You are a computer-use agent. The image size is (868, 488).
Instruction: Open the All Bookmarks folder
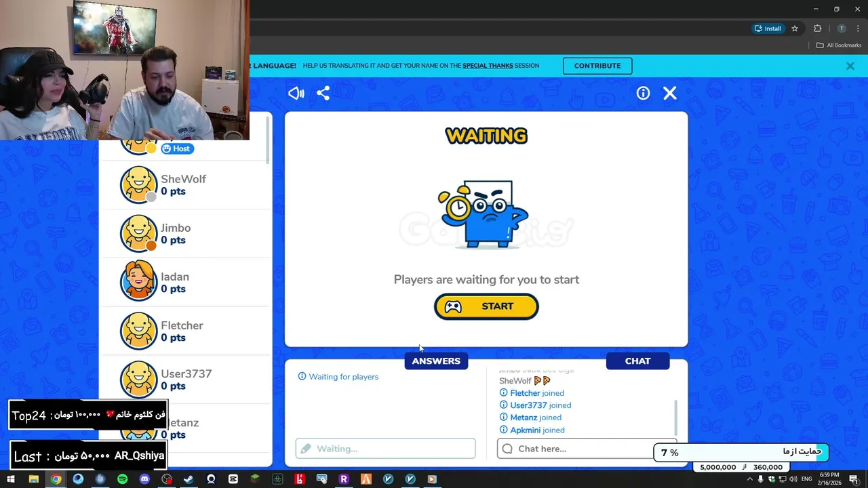[839, 45]
